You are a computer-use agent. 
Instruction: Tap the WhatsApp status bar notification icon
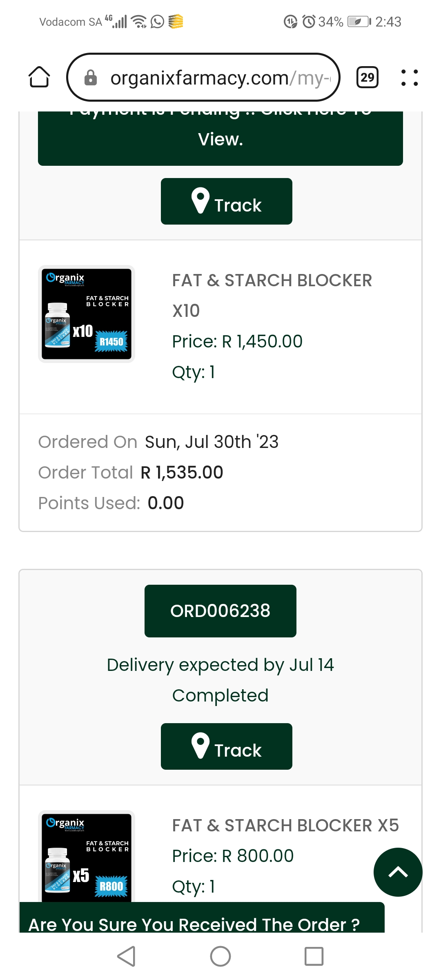[158, 21]
